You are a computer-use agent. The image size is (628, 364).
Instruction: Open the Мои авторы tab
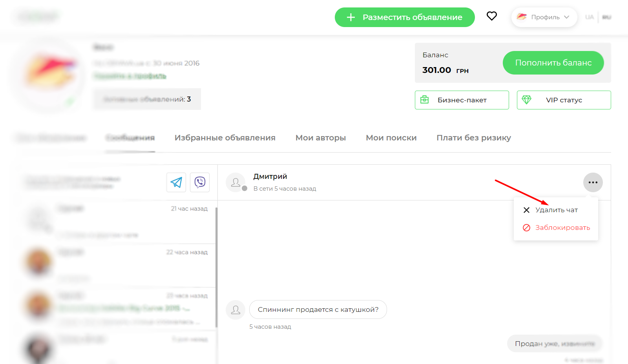click(x=320, y=138)
